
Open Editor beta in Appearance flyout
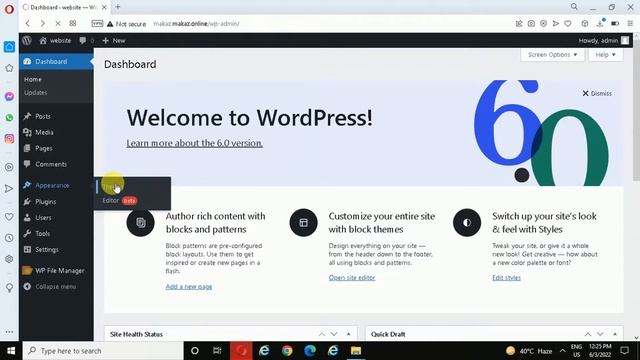click(120, 200)
